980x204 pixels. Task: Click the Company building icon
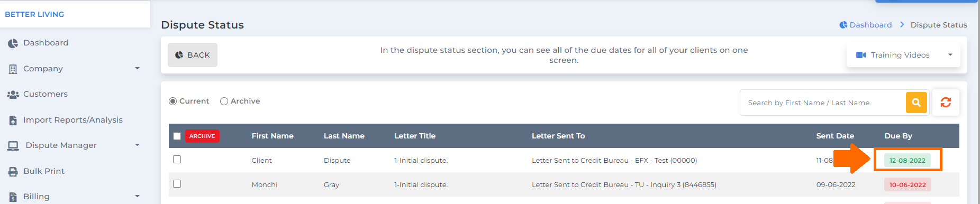(x=13, y=69)
